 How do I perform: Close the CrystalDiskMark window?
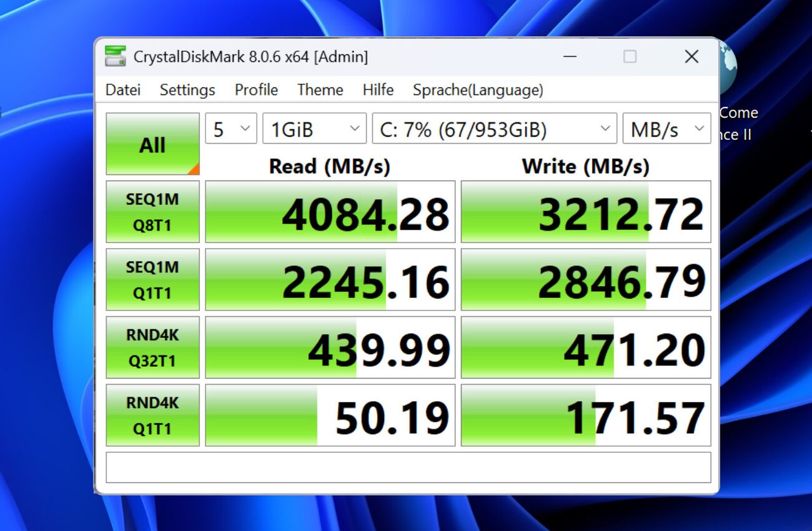click(x=691, y=57)
